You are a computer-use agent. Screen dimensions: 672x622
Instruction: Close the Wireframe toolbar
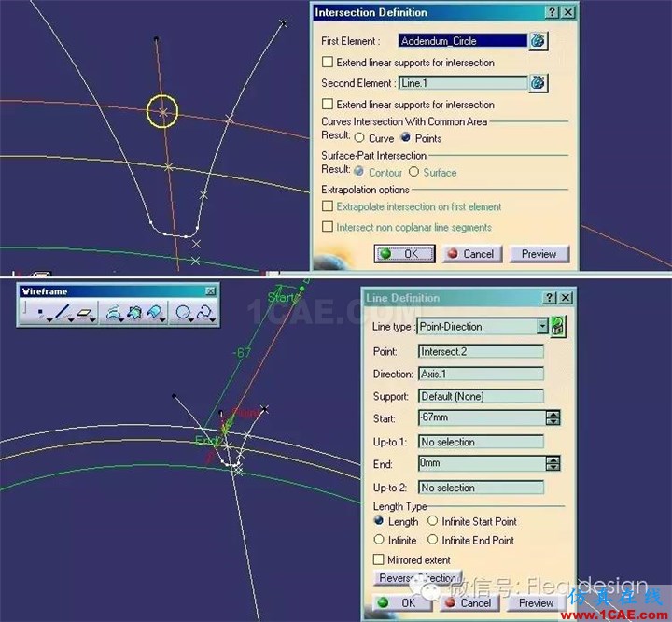click(x=210, y=291)
